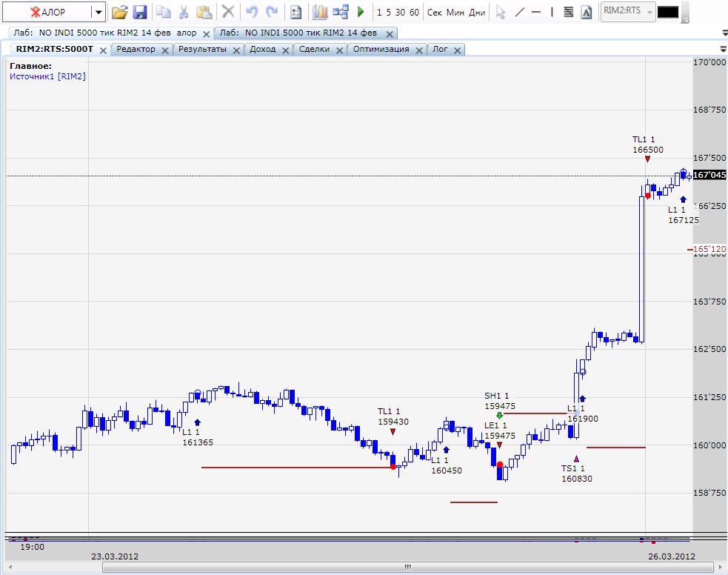The height and width of the screenshot is (575, 728).
Task: Close the Лог tab
Action: (x=458, y=50)
